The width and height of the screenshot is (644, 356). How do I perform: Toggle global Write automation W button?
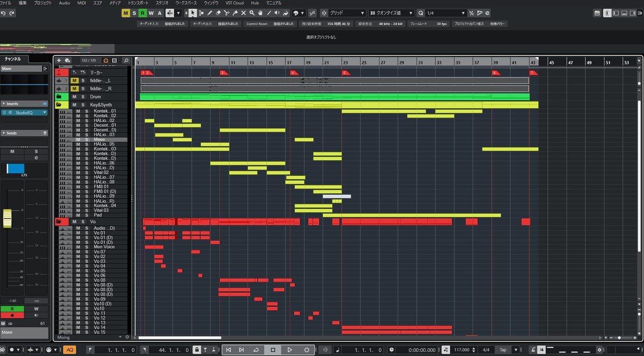click(151, 13)
